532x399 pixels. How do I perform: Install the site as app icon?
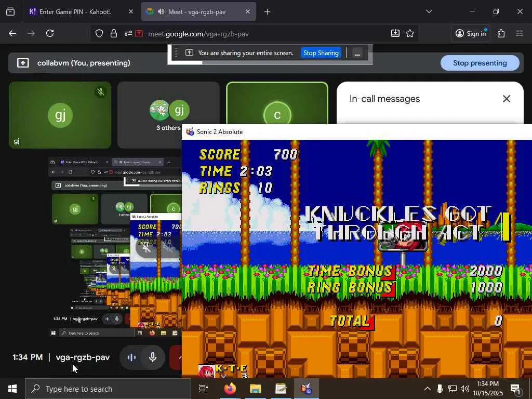click(395, 33)
